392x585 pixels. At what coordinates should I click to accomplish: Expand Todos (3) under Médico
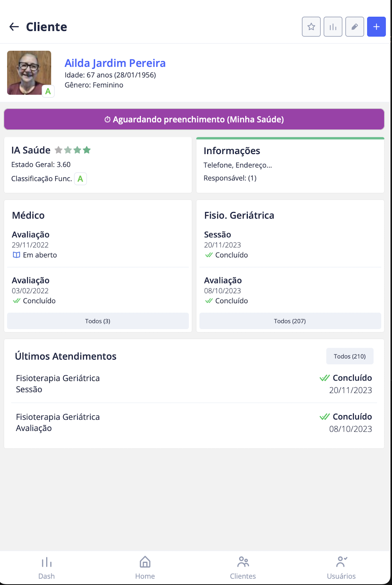click(98, 321)
